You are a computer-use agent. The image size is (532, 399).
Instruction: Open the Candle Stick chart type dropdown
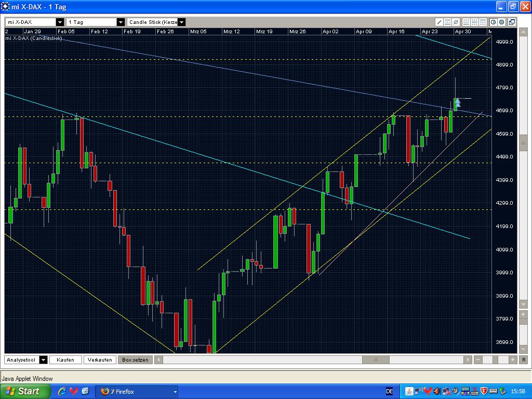point(181,22)
